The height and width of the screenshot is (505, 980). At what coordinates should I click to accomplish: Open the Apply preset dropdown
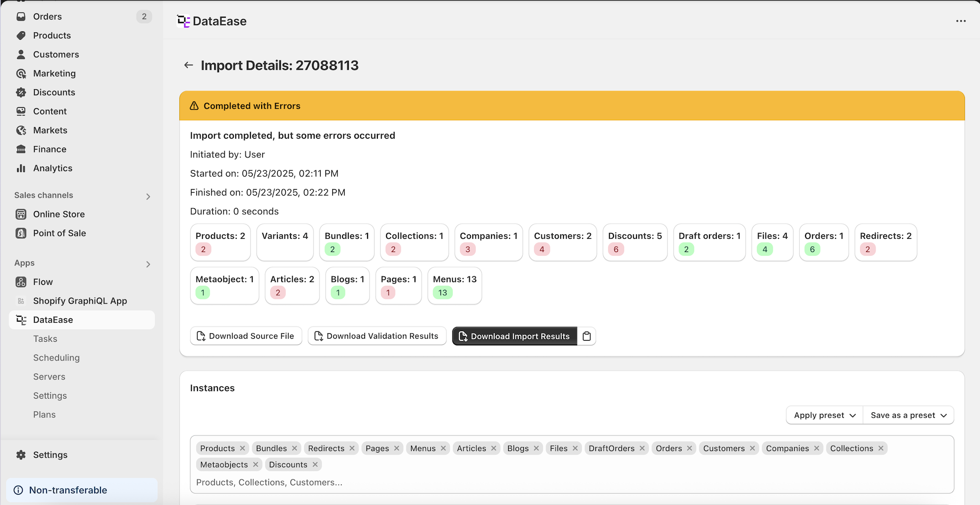tap(825, 415)
